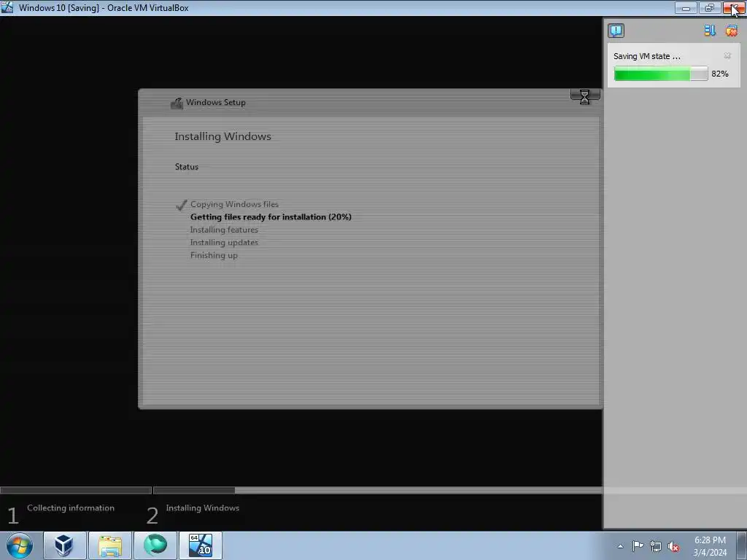Screen dimensions: 747x560
Task: Click the Show desktop strip on taskbar
Action: tap(742, 545)
